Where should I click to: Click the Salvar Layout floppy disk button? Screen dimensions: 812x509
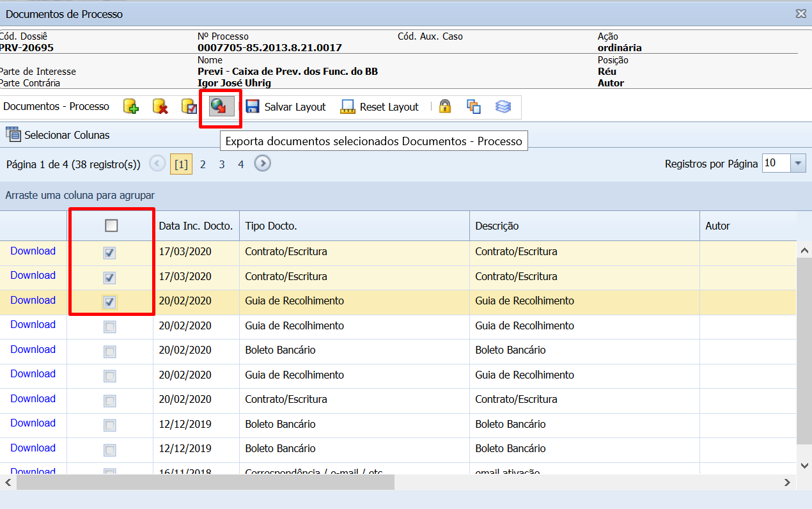(286, 107)
